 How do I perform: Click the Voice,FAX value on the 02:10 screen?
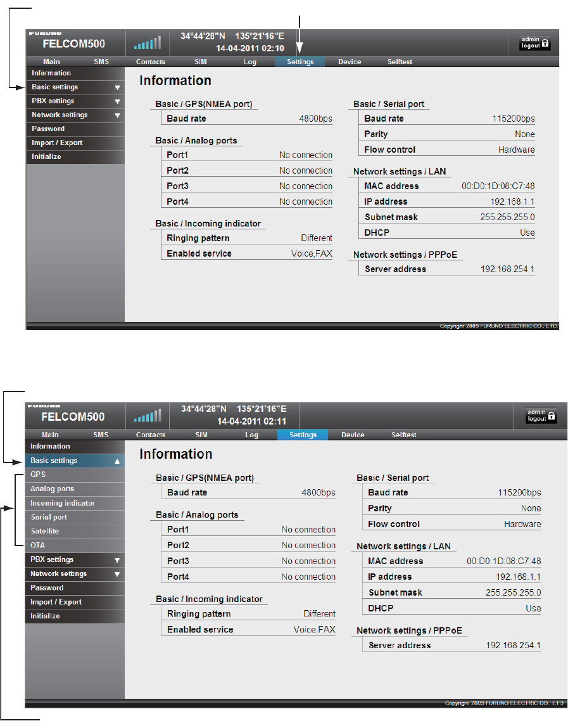pos(312,254)
